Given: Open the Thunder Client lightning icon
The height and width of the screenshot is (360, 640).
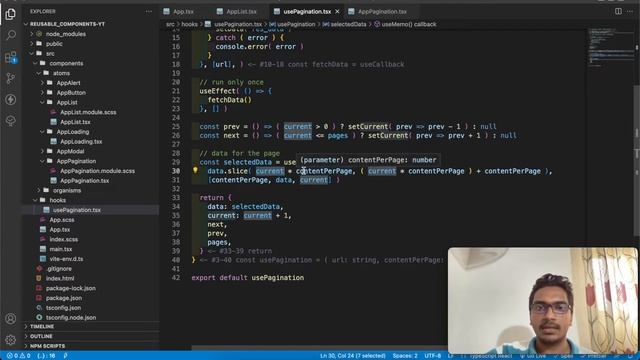Looking at the screenshot, I should (11, 99).
